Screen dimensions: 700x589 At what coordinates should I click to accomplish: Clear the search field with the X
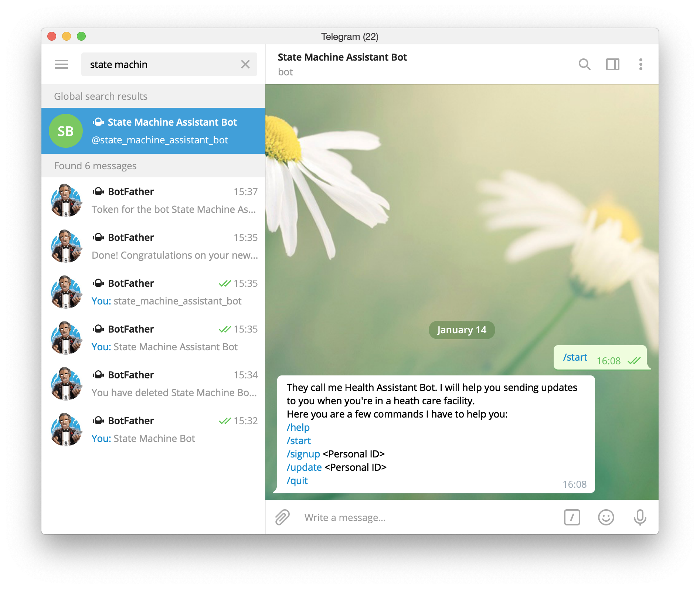(x=245, y=64)
